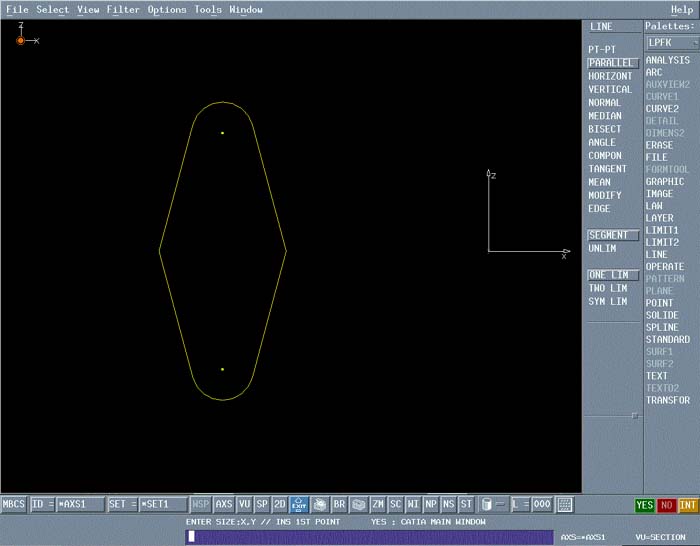700x546 pixels.
Task: Open the Tools menu
Action: pyautogui.click(x=208, y=9)
